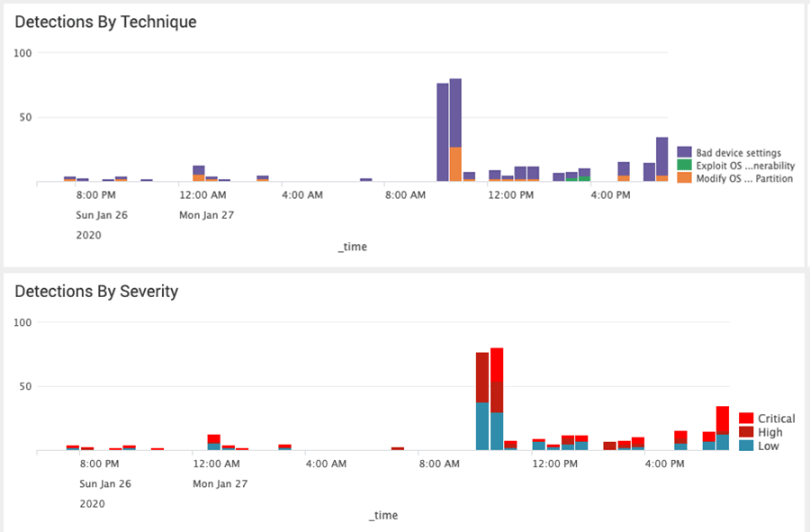Click the dark red High legend swatch
This screenshot has width=810, height=532.
(745, 432)
